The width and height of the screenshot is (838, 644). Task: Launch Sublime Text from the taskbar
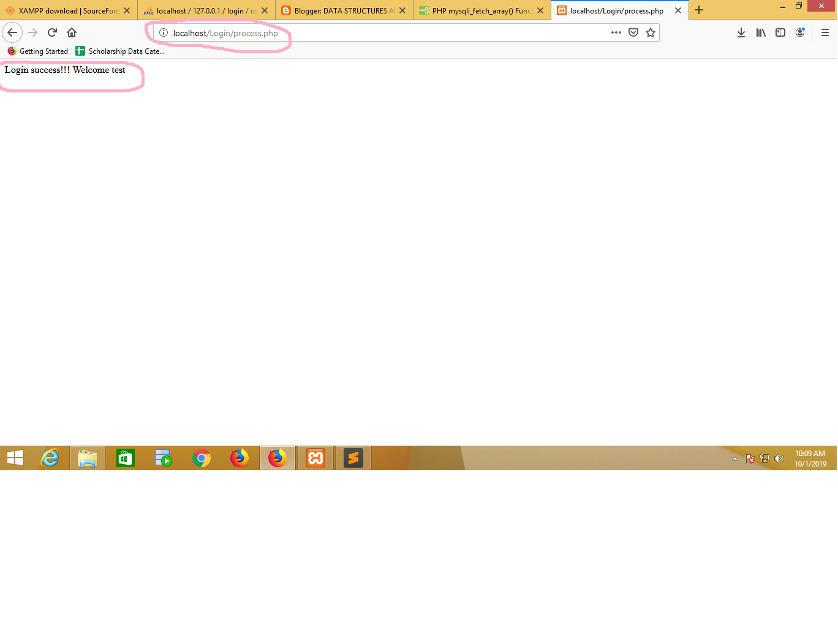point(353,457)
